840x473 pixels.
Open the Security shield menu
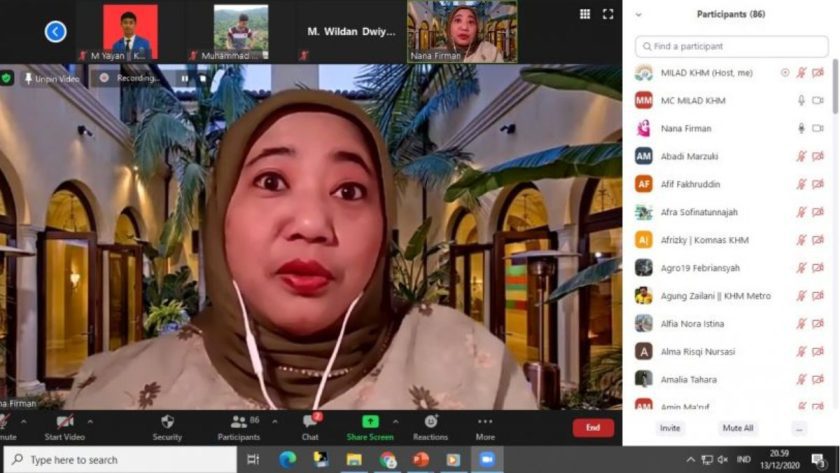point(167,426)
